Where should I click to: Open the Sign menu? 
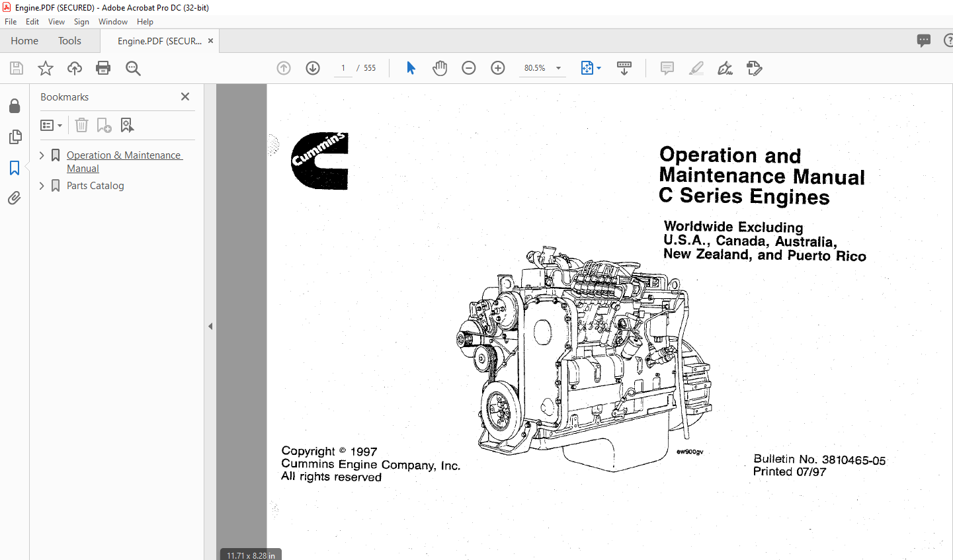(81, 22)
